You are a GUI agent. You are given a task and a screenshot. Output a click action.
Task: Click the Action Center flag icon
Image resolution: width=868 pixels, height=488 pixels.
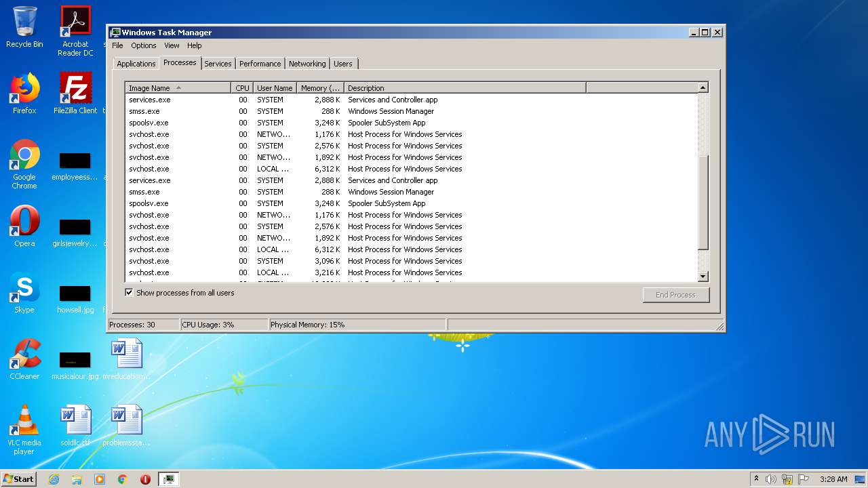(x=804, y=479)
